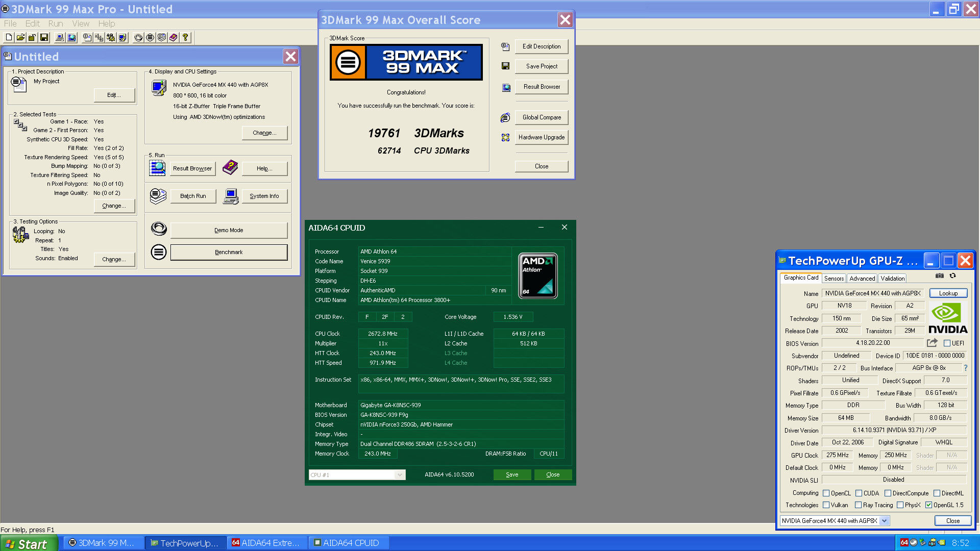This screenshot has width=980, height=551.
Task: Click the Batch Run button
Action: (193, 196)
